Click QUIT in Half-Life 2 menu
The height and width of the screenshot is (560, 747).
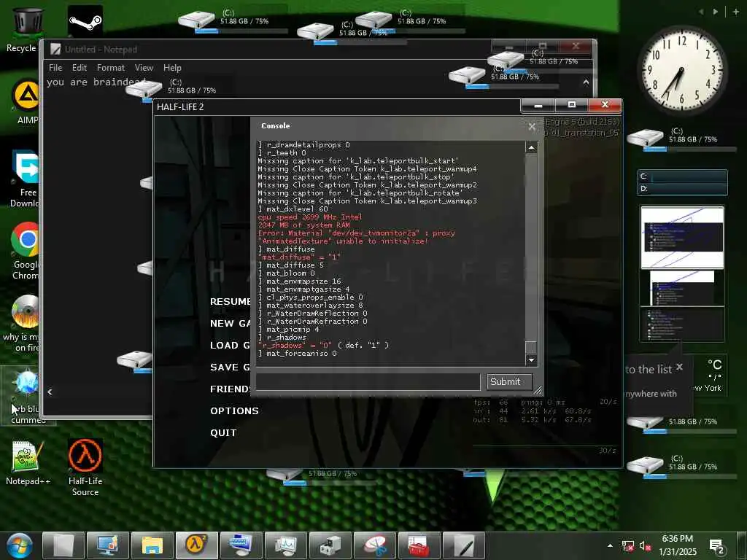[223, 433]
